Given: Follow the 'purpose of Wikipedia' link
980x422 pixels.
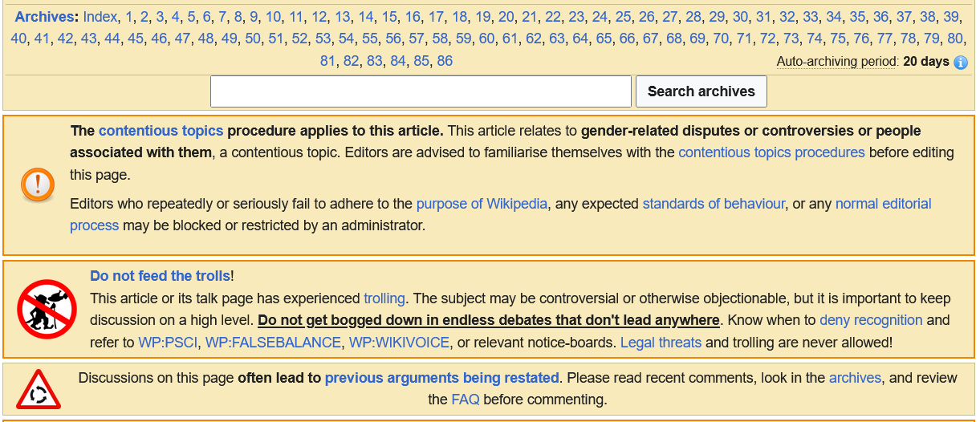Looking at the screenshot, I should click(482, 204).
